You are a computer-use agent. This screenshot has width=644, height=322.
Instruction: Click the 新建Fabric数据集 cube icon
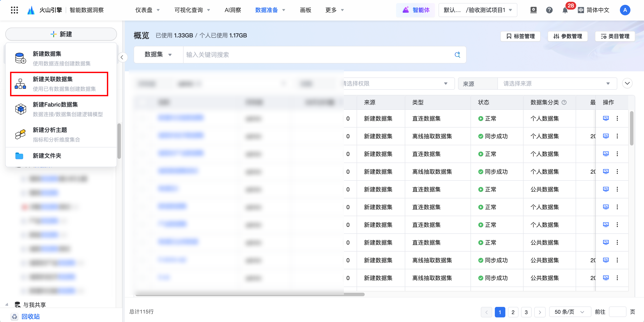[x=21, y=109]
